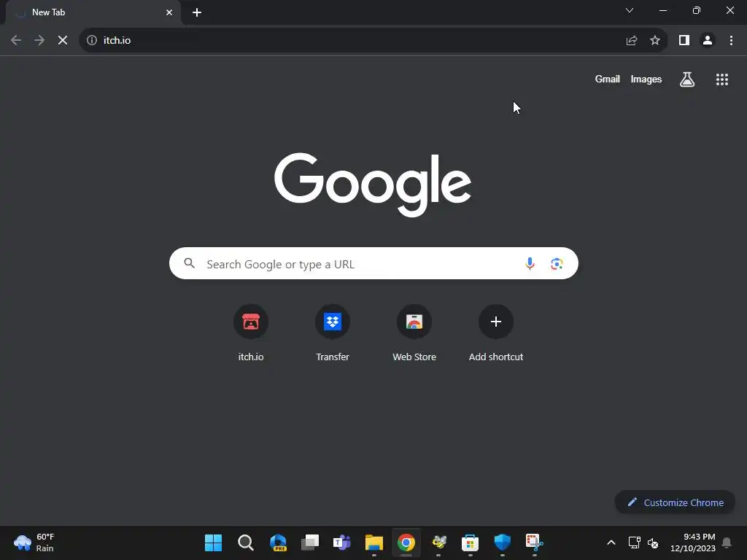Screen dimensions: 747x560
Task: Open the Google apps grid
Action: tap(722, 79)
